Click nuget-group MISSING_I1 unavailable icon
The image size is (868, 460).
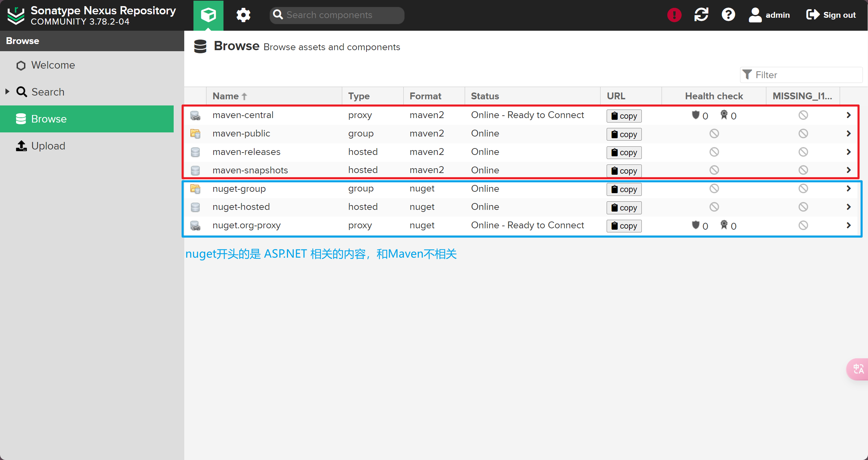click(x=803, y=188)
